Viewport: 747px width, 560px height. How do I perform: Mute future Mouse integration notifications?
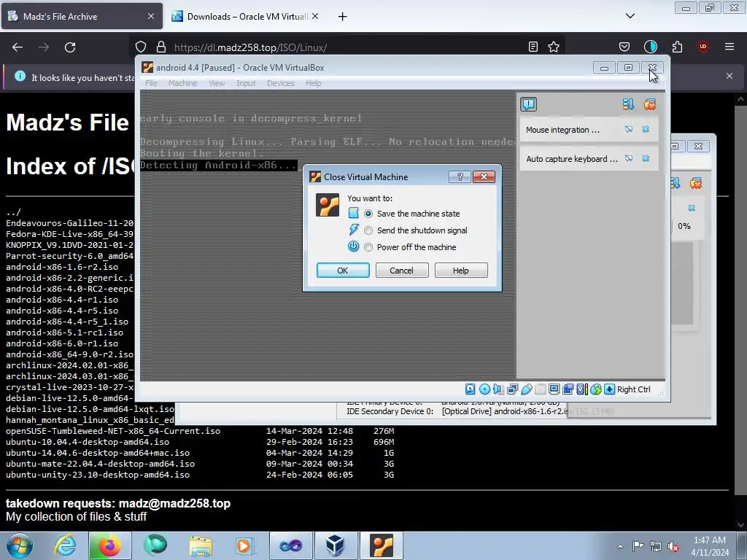pyautogui.click(x=629, y=130)
